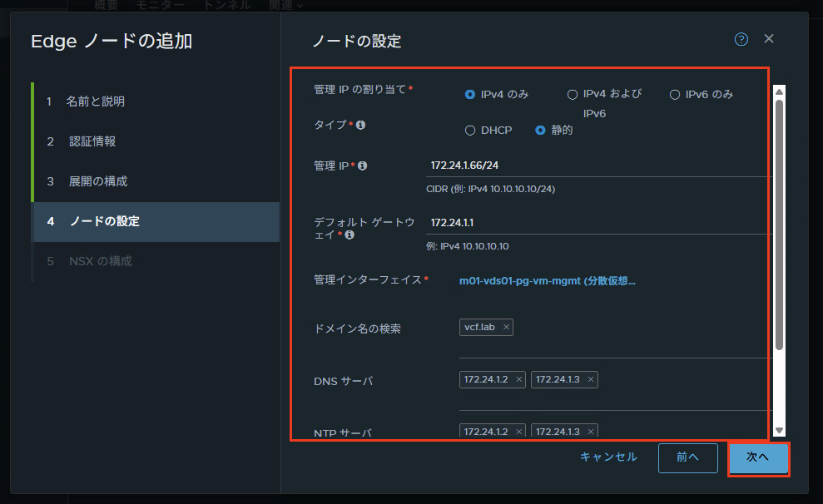Click the 例: IPv4 10.10.10.10 hint
The image size is (823, 504).
point(467,246)
